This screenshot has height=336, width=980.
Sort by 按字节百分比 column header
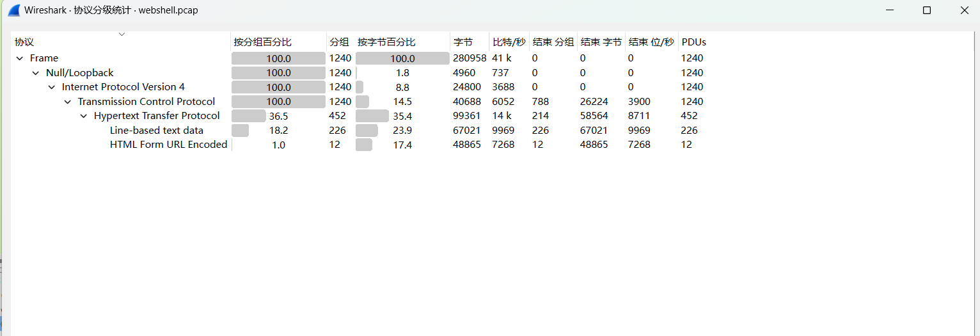tap(402, 42)
